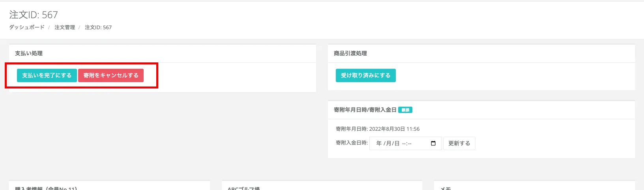Image resolution: width=644 pixels, height=190 pixels.
Task: Select the day segment of 寄附入金日時
Action: pyautogui.click(x=397, y=143)
